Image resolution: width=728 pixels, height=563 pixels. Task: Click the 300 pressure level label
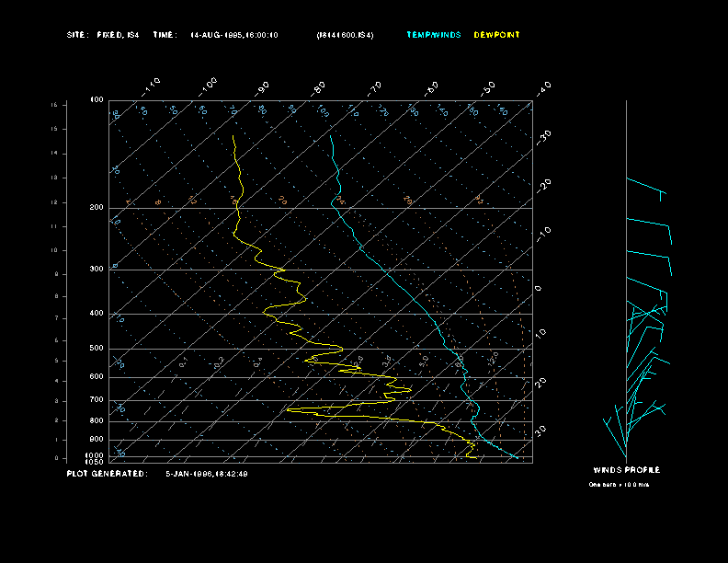(97, 269)
